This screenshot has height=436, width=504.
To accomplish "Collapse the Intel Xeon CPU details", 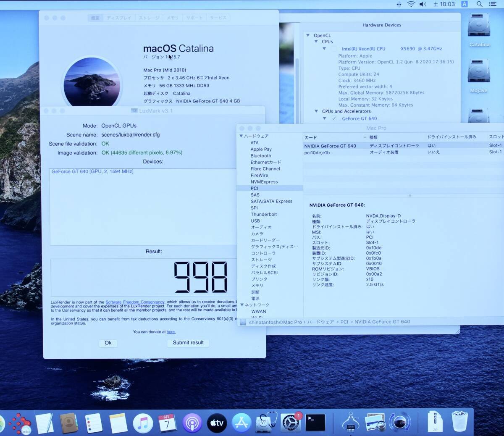I will pos(324,49).
